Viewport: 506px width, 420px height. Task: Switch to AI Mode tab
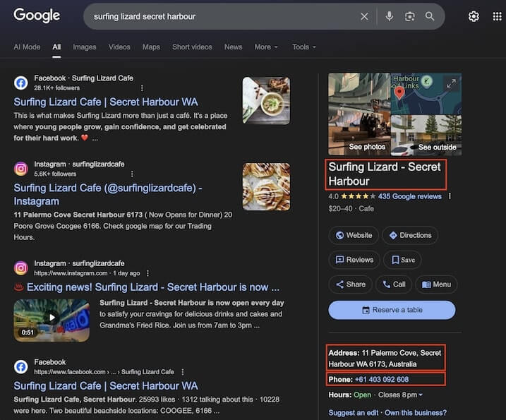coord(27,47)
